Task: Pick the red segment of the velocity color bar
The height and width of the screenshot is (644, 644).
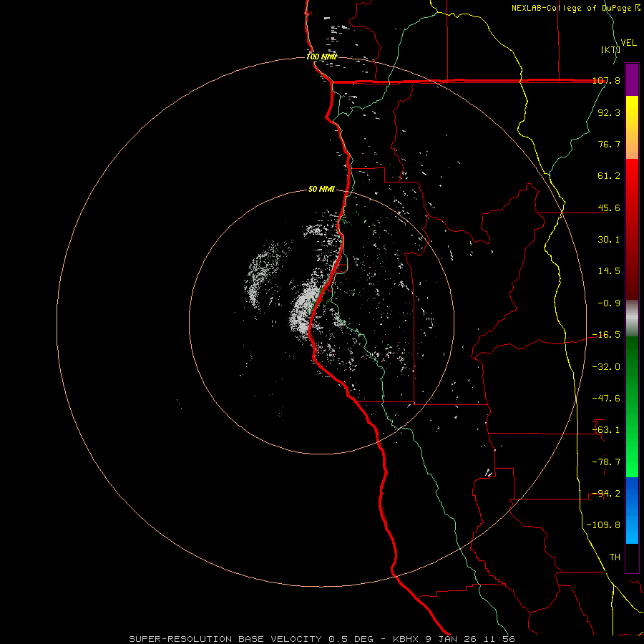Action: (632, 229)
